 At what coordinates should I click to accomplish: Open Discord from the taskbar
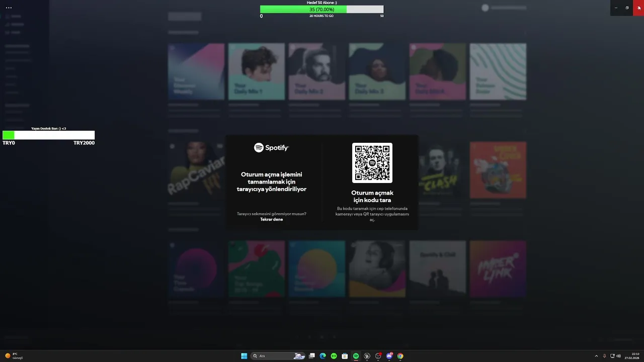click(x=389, y=356)
